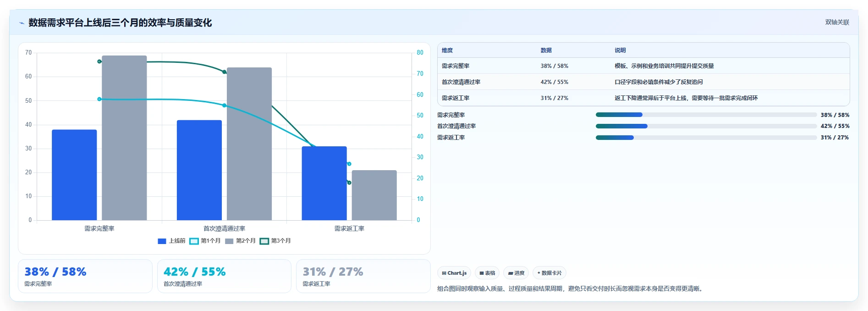This screenshot has width=868, height=311.
Task: Click the 42% / 55% value beside the progress bar
Action: (835, 126)
